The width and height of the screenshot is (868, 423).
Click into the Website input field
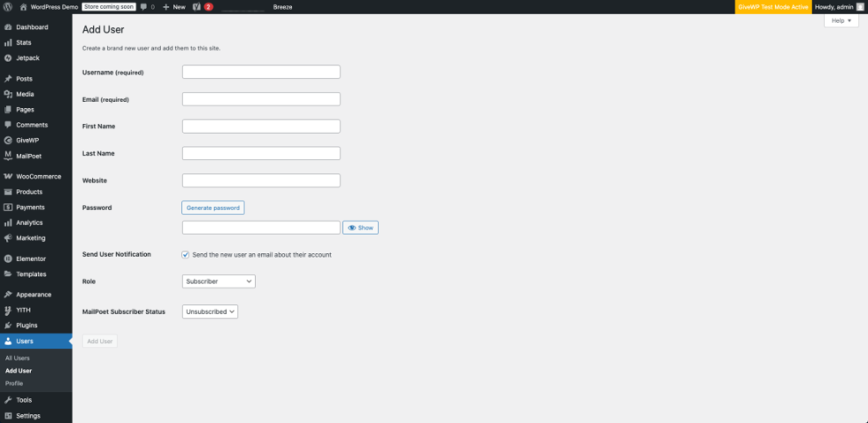pos(261,180)
